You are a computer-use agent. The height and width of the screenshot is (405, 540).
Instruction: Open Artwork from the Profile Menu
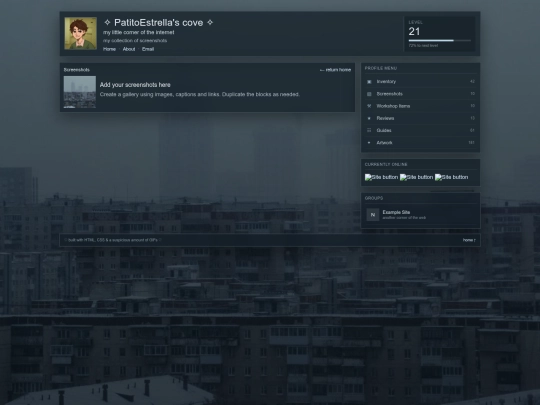(420, 143)
